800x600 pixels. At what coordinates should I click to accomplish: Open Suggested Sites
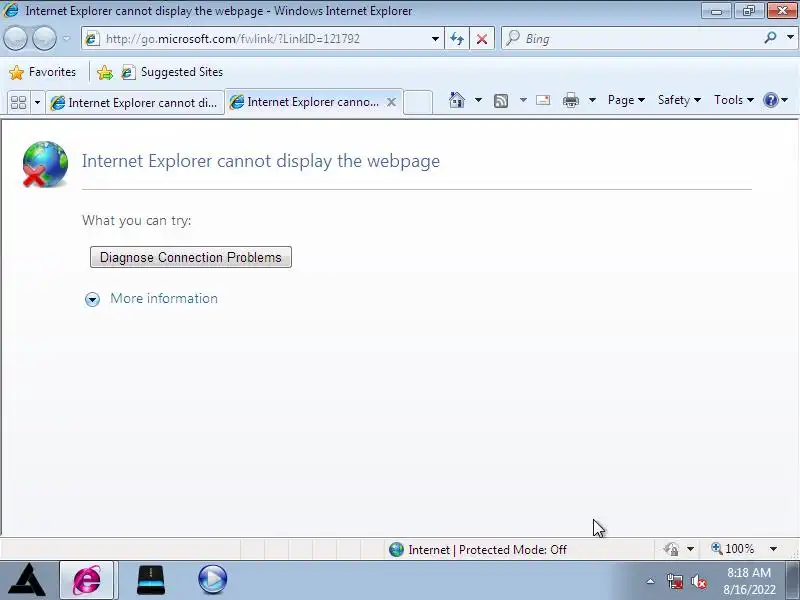click(172, 72)
